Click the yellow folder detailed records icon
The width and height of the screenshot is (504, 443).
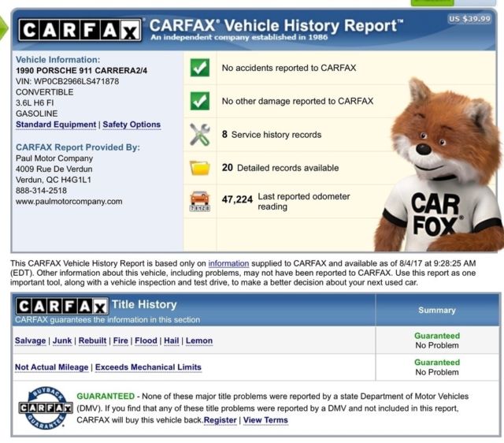click(x=199, y=168)
